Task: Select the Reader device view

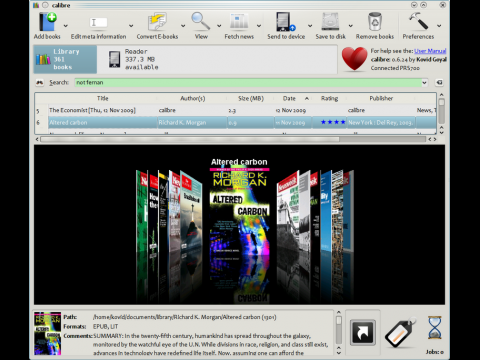Action: tap(133, 59)
